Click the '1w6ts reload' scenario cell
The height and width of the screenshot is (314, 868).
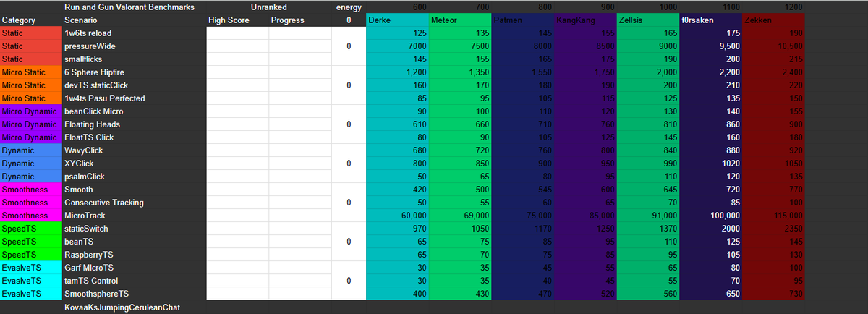coord(134,33)
